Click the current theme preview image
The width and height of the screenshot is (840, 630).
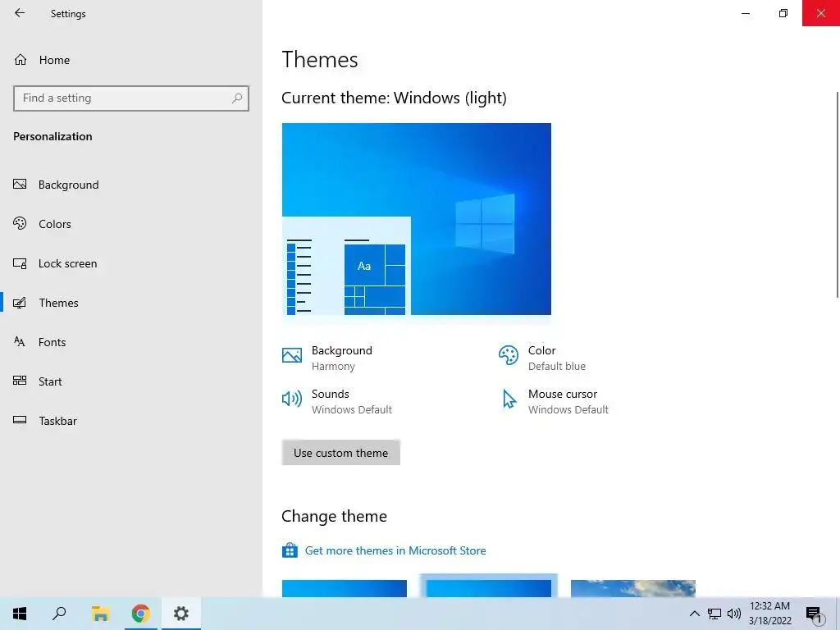(x=416, y=219)
